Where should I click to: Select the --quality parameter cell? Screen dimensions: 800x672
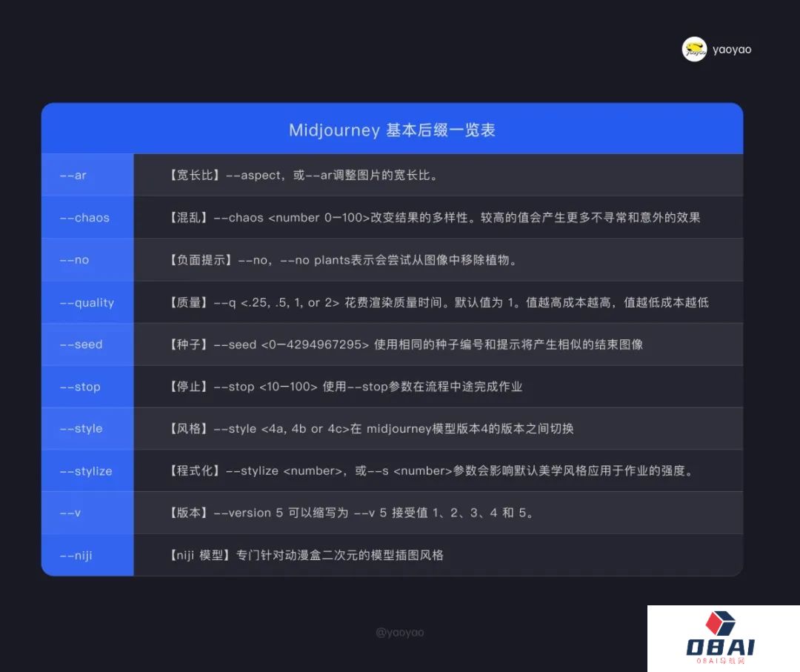[87, 302]
